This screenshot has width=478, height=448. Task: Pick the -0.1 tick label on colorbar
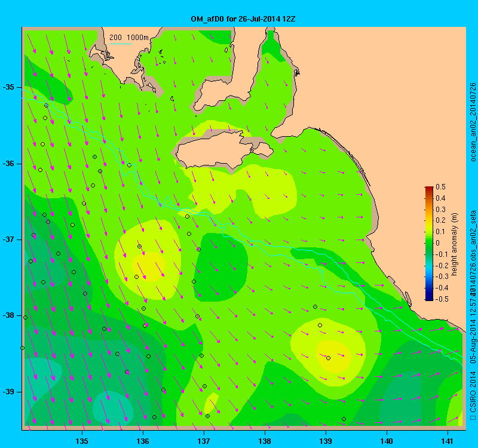point(442,254)
